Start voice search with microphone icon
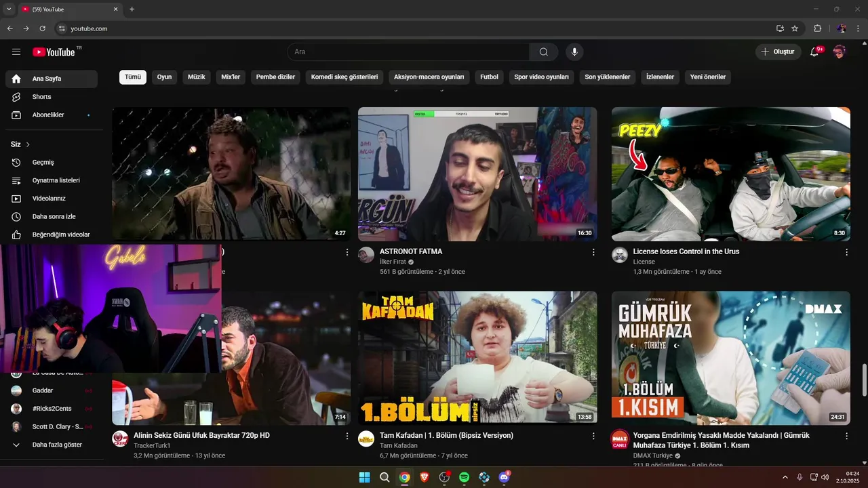The image size is (868, 488). (x=574, y=52)
